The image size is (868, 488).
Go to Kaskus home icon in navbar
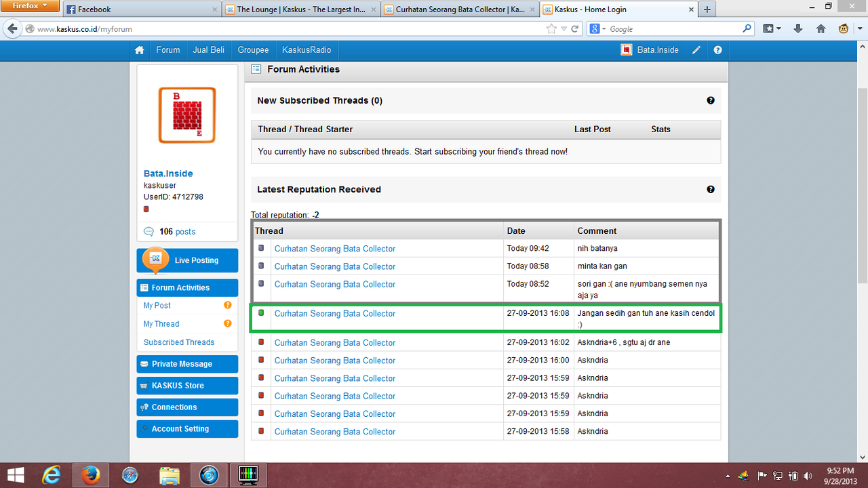pyautogui.click(x=139, y=50)
